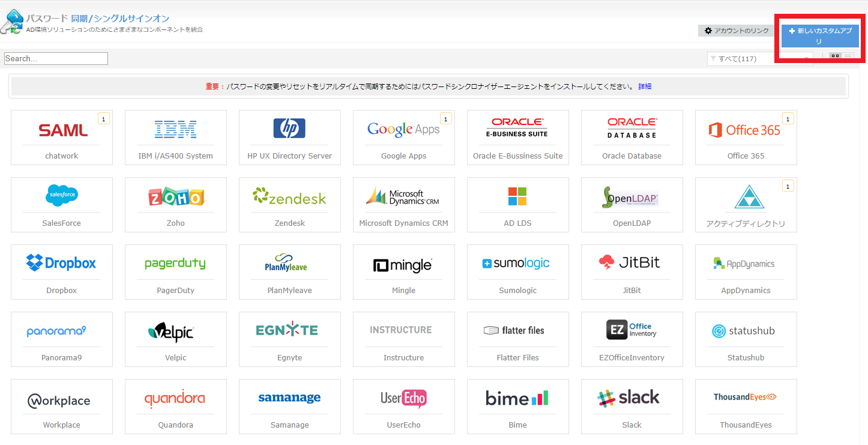Image resolution: width=868 pixels, height=445 pixels.
Task: Choose the UserEcho logo
Action: point(403,399)
